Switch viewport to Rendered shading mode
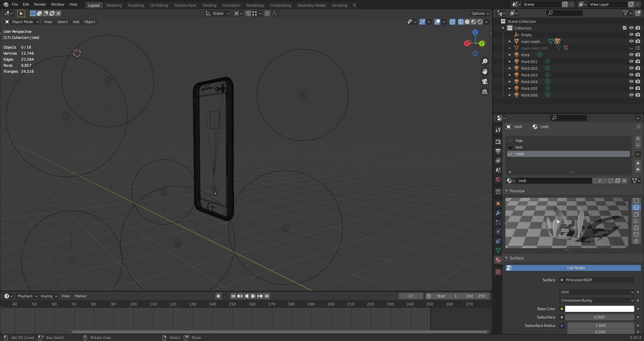The width and height of the screenshot is (644, 341). pyautogui.click(x=480, y=22)
